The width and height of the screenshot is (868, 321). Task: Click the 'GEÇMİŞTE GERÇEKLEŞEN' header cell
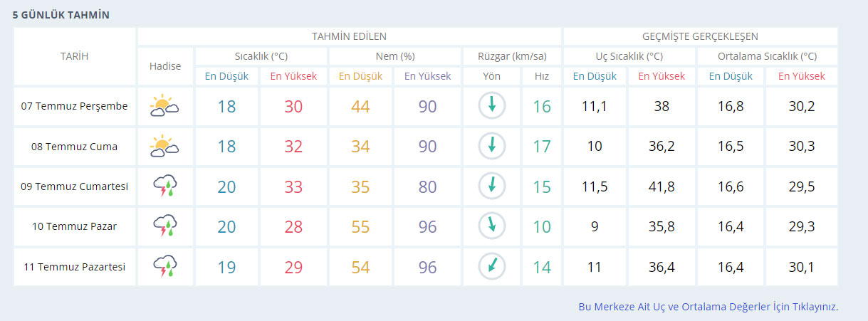[x=700, y=36]
